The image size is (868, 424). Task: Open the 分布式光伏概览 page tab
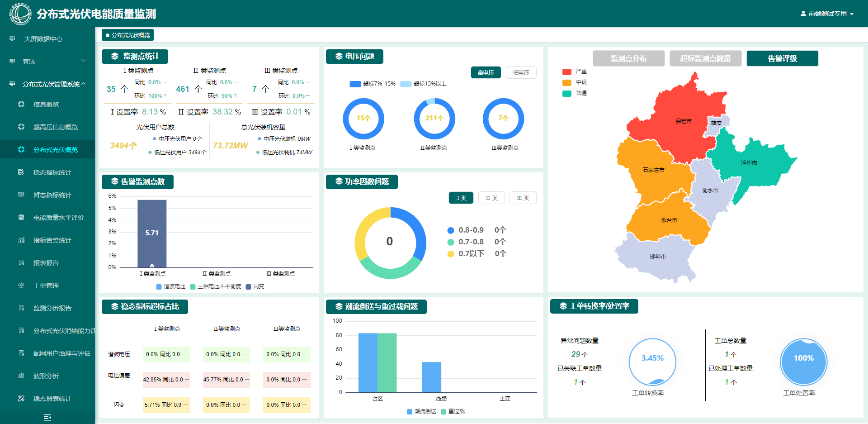128,35
